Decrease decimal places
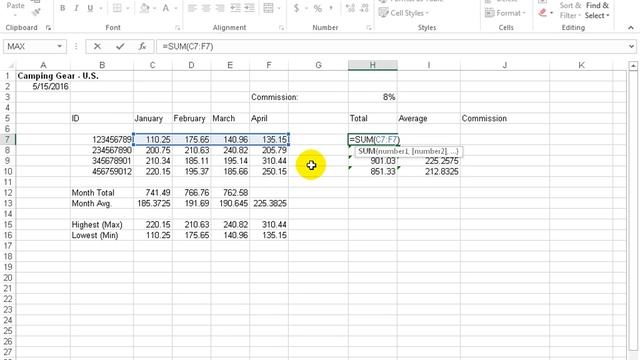 point(364,8)
